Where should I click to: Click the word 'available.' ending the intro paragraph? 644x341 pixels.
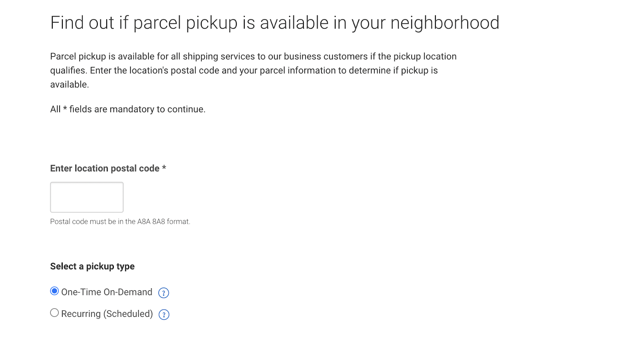tap(70, 85)
